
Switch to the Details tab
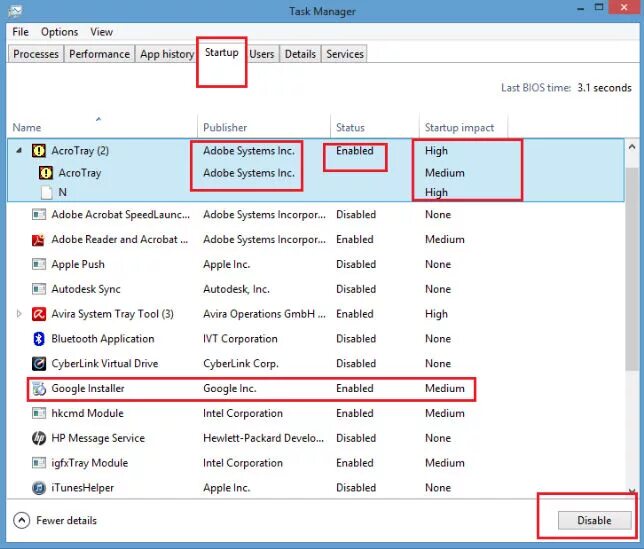click(300, 54)
